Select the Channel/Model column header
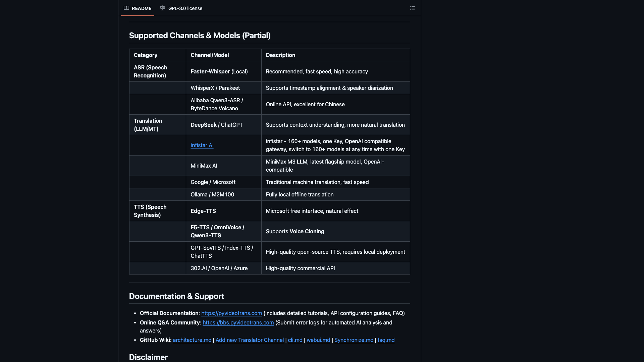 [x=224, y=55]
